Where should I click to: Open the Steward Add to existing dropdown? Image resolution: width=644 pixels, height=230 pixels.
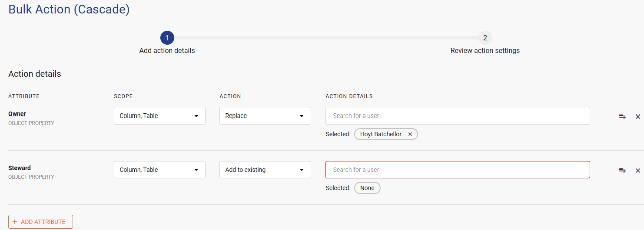[265, 170]
